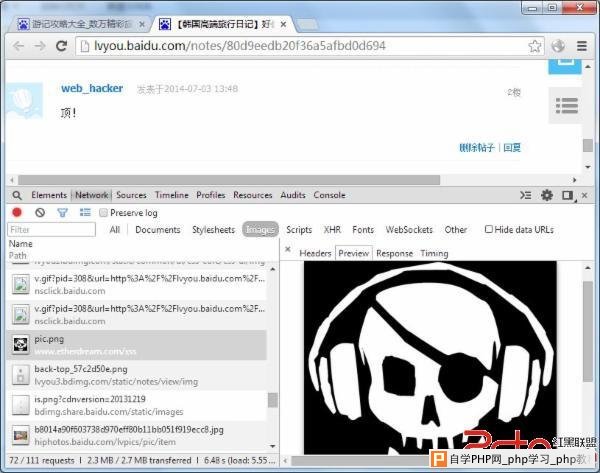Open the Response tab of the request
The height and width of the screenshot is (473, 600).
[395, 253]
